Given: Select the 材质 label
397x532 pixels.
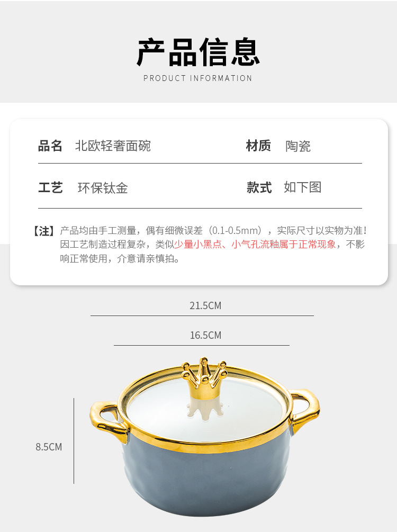Looking at the screenshot, I should tap(258, 146).
